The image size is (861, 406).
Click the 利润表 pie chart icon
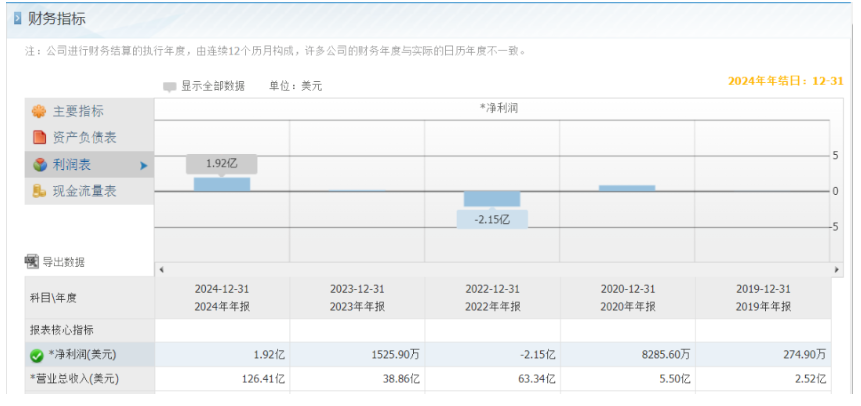40,164
